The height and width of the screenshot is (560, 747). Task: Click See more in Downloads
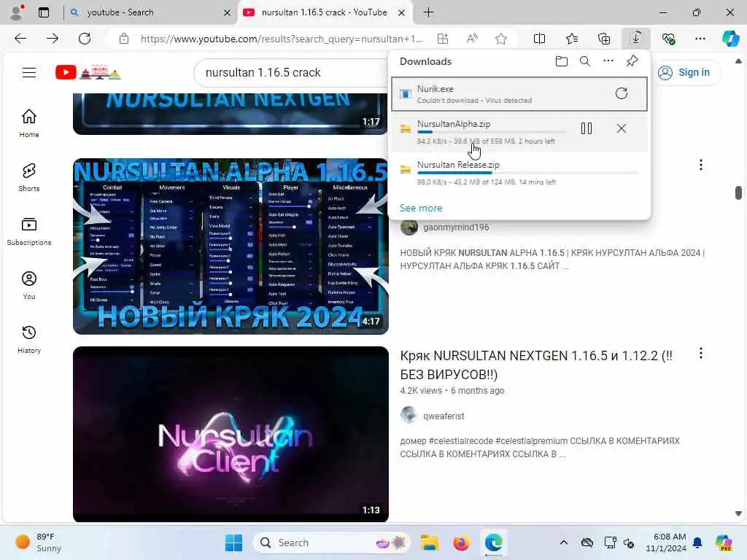(x=421, y=208)
